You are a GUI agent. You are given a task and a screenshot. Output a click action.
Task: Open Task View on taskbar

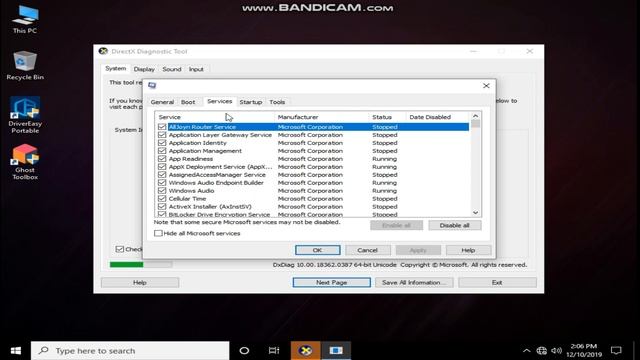coord(274,351)
